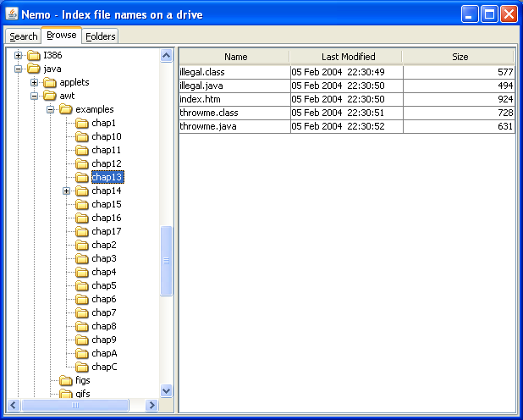The height and width of the screenshot is (420, 523).
Task: Open the Folders tab
Action: pos(101,36)
